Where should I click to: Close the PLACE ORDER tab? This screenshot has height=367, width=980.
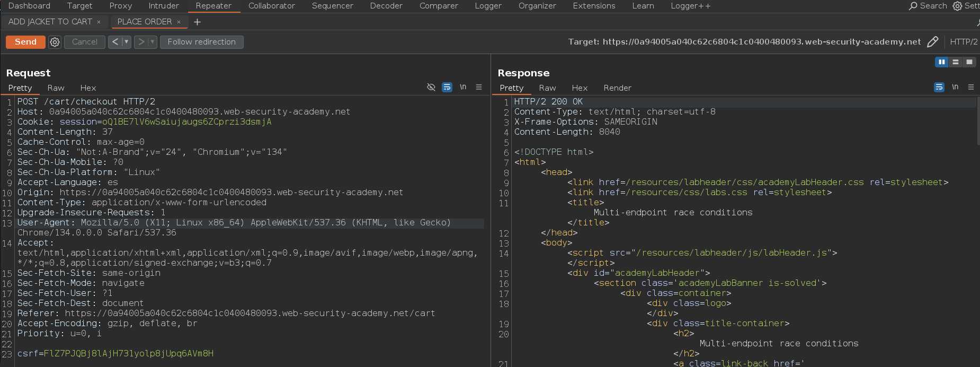click(x=179, y=22)
